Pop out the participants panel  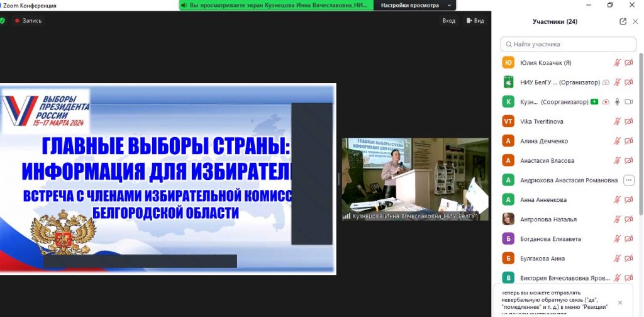623,22
